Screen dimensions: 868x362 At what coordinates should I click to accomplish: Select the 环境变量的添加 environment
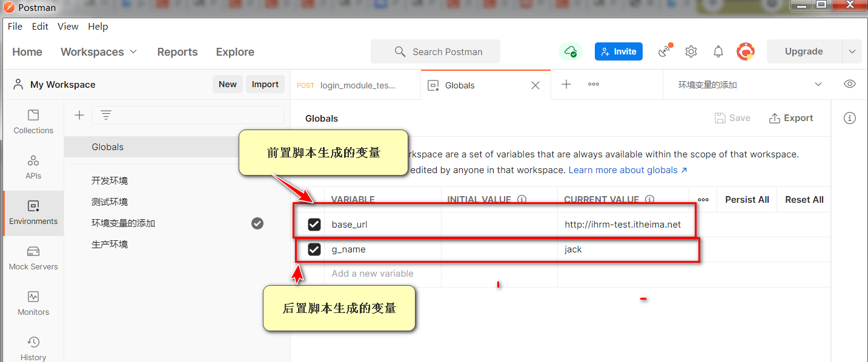click(124, 223)
